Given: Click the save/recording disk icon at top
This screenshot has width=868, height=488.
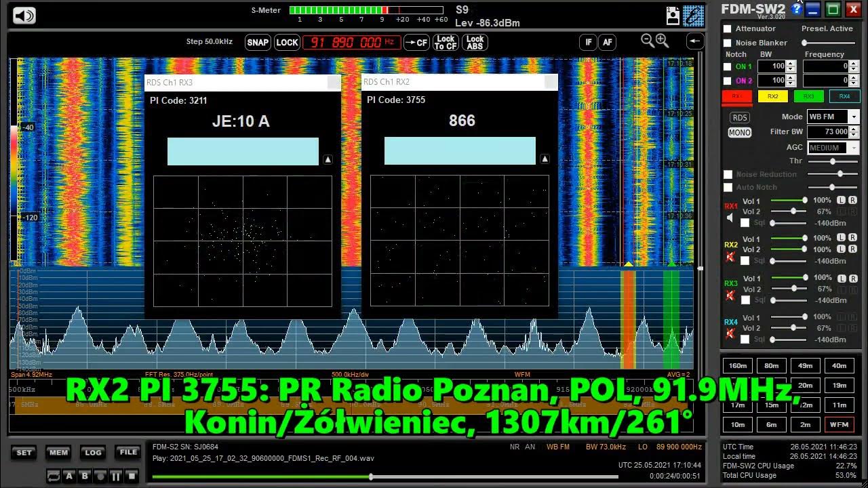Looking at the screenshot, I should [673, 16].
